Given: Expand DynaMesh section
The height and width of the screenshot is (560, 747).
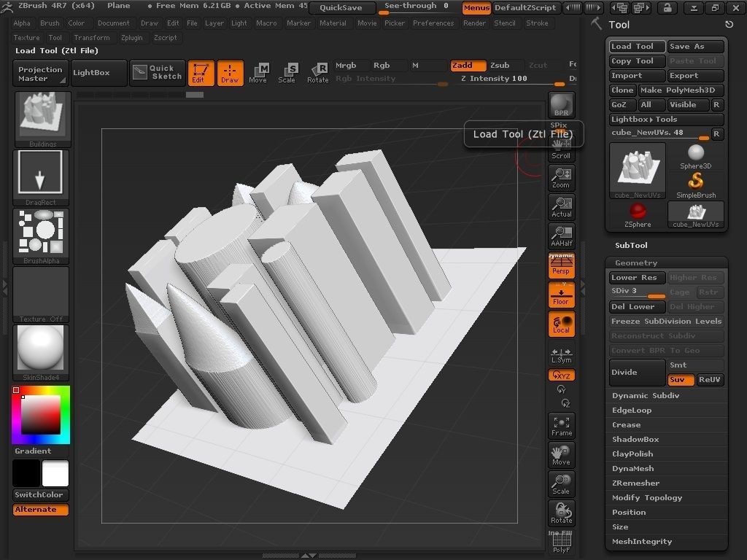Looking at the screenshot, I should click(x=632, y=469).
